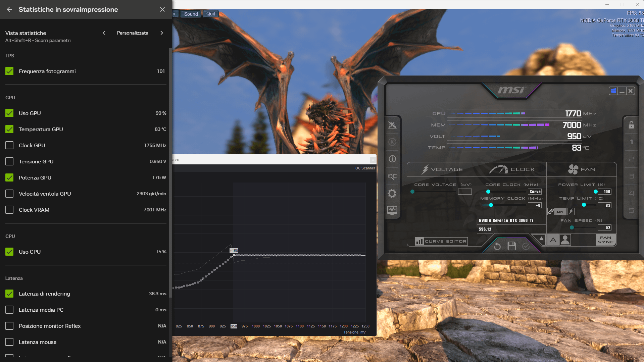Image resolution: width=644 pixels, height=362 pixels.
Task: Close the Statistiche in sovraimpressione panel
Action: [162, 9]
